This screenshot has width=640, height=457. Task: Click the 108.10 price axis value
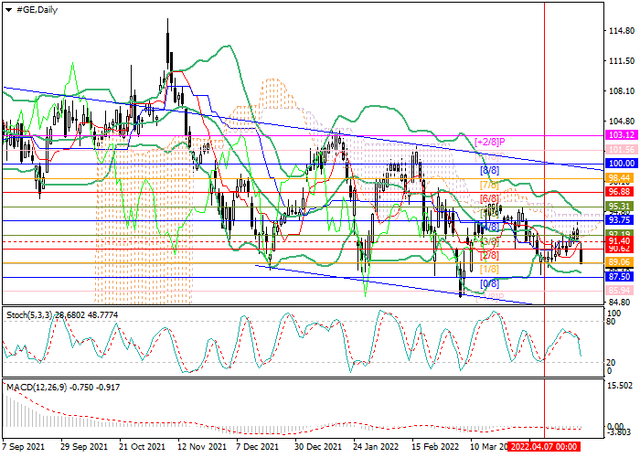click(621, 91)
